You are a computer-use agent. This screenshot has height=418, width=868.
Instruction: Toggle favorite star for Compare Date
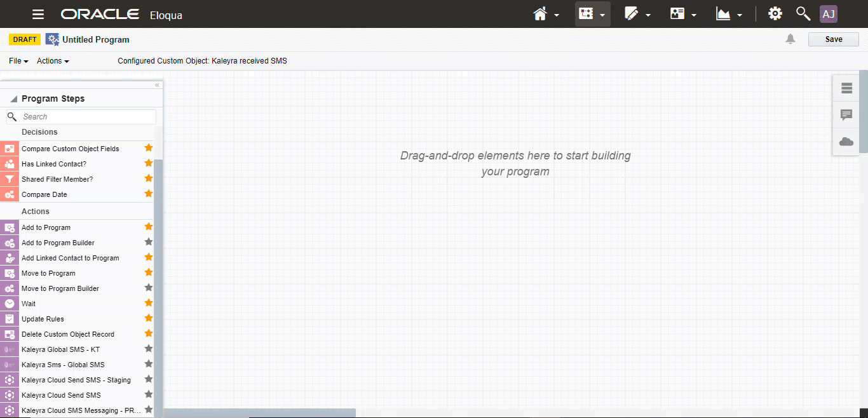tap(149, 194)
